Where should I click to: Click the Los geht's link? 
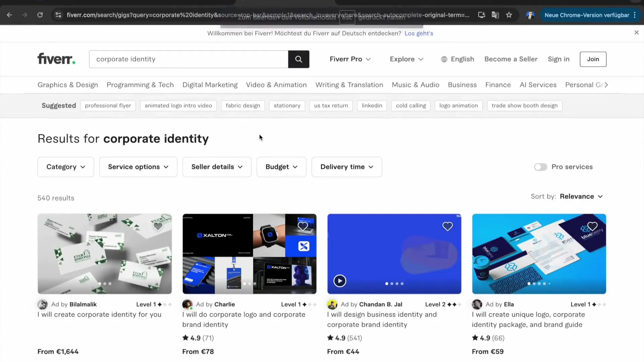[x=419, y=33]
